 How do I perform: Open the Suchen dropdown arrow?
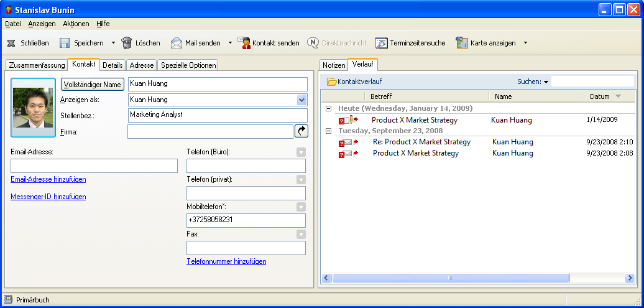click(x=546, y=82)
